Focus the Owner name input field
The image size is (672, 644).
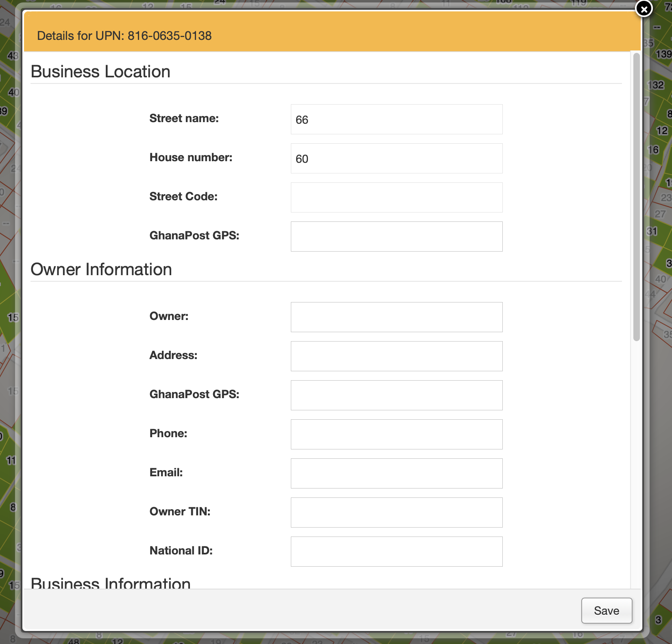(396, 318)
